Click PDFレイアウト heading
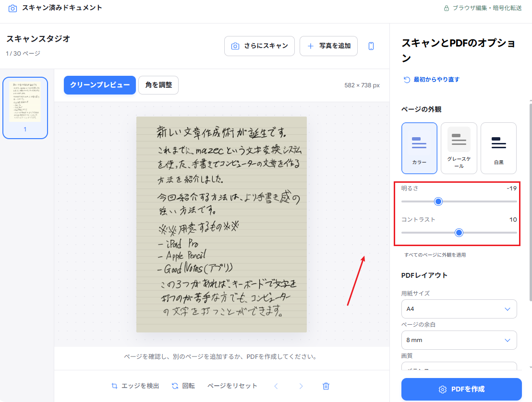 (424, 275)
